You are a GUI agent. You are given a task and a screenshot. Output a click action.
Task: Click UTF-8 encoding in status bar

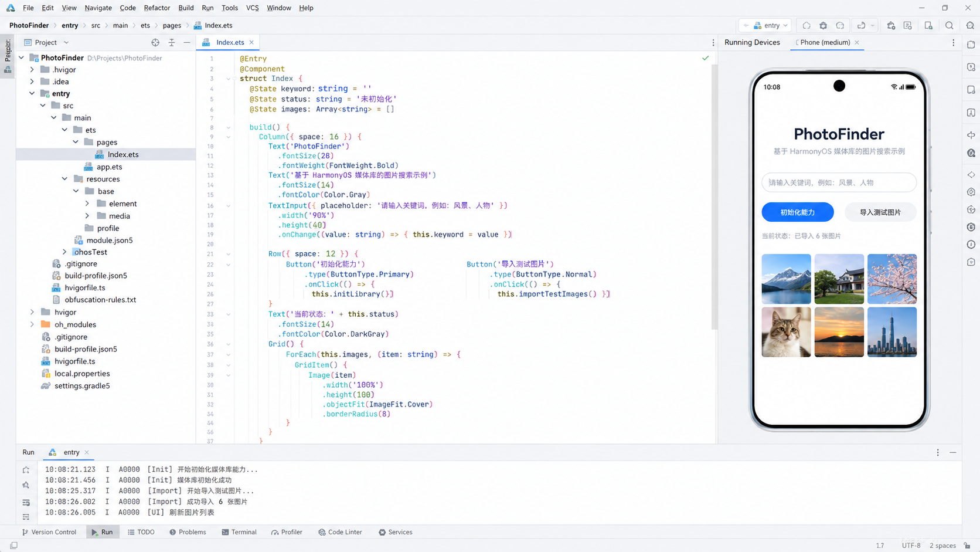911,546
